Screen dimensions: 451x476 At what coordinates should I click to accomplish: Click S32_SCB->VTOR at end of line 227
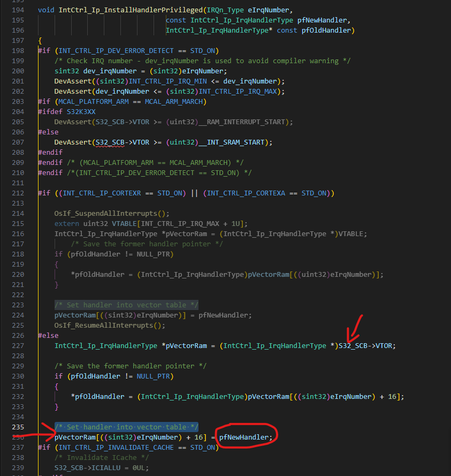pos(365,345)
